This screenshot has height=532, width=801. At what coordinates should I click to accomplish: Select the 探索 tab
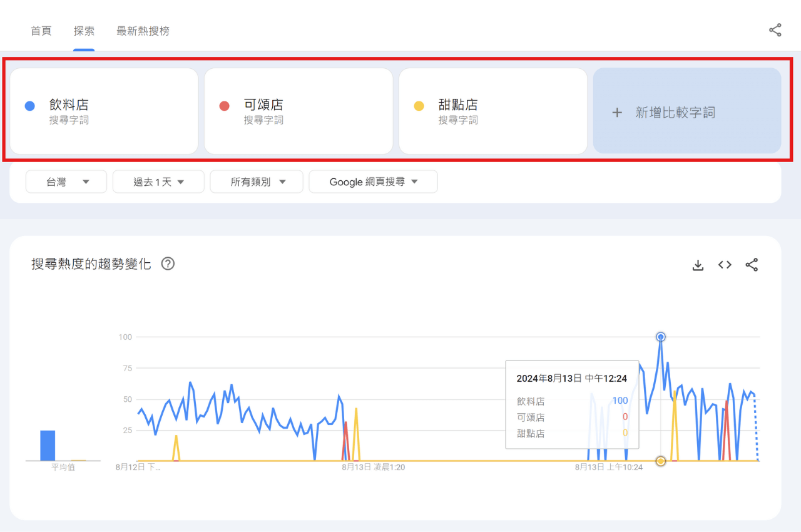click(x=84, y=31)
